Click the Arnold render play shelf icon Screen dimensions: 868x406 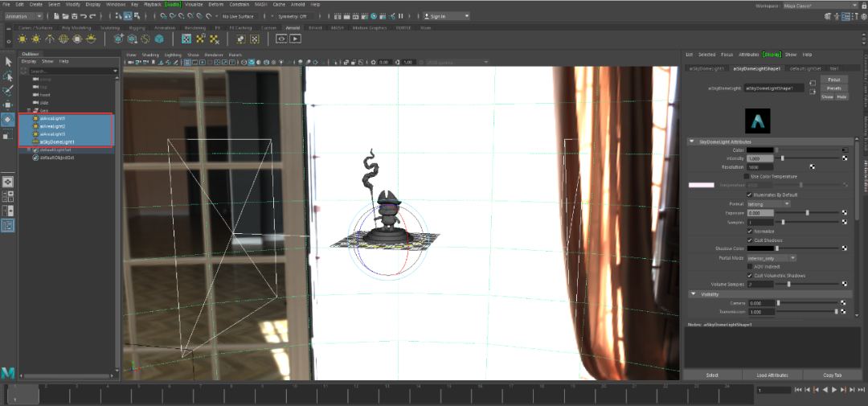pos(295,39)
